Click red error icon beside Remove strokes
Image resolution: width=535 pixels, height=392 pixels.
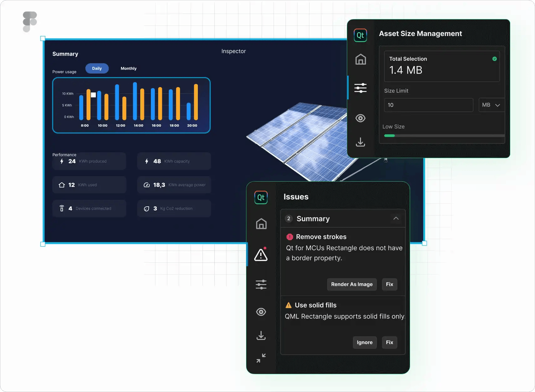click(290, 237)
